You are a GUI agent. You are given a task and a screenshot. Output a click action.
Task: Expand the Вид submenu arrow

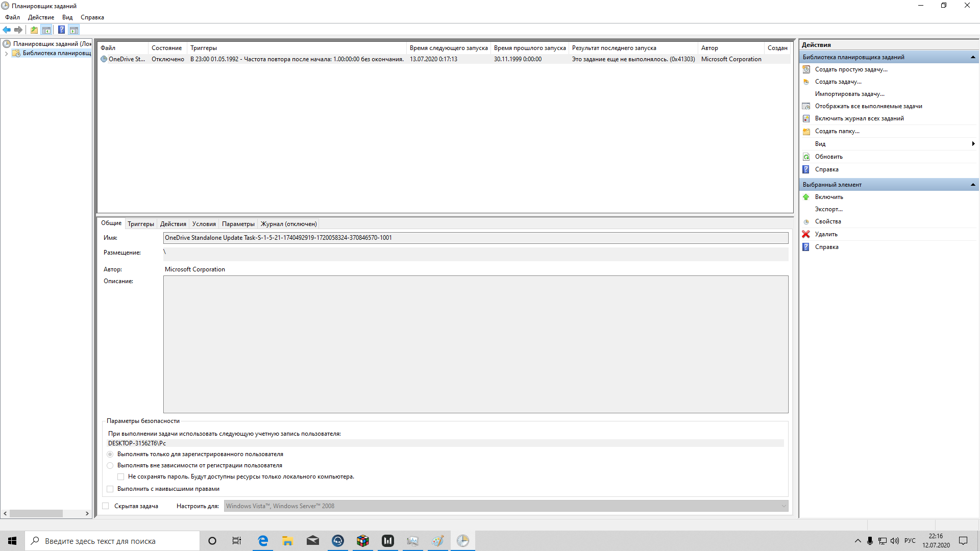click(973, 144)
